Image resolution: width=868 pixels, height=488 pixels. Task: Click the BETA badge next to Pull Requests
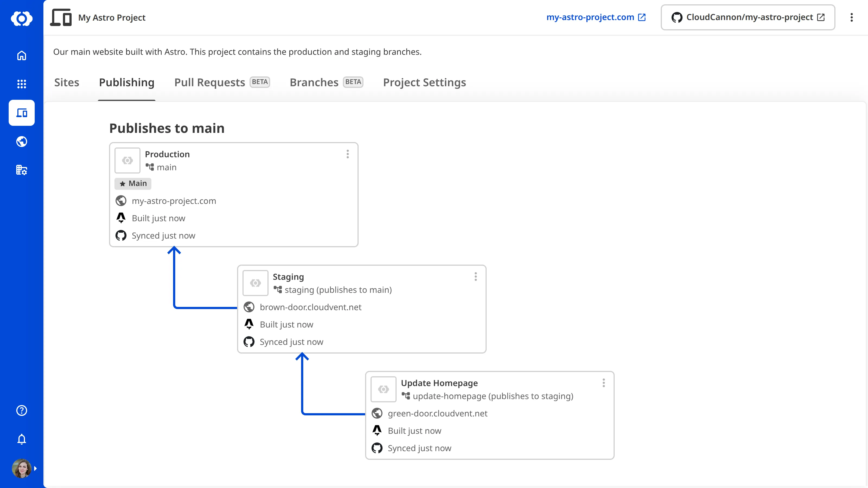click(260, 82)
